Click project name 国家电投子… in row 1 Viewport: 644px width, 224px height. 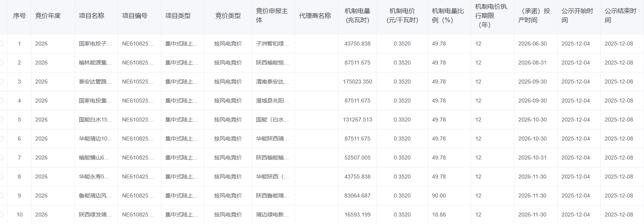coord(95,44)
